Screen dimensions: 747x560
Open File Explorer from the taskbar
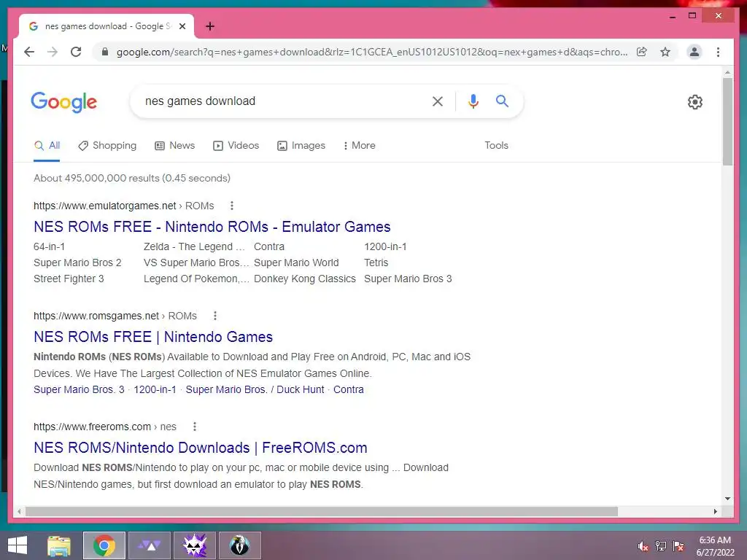pos(59,545)
